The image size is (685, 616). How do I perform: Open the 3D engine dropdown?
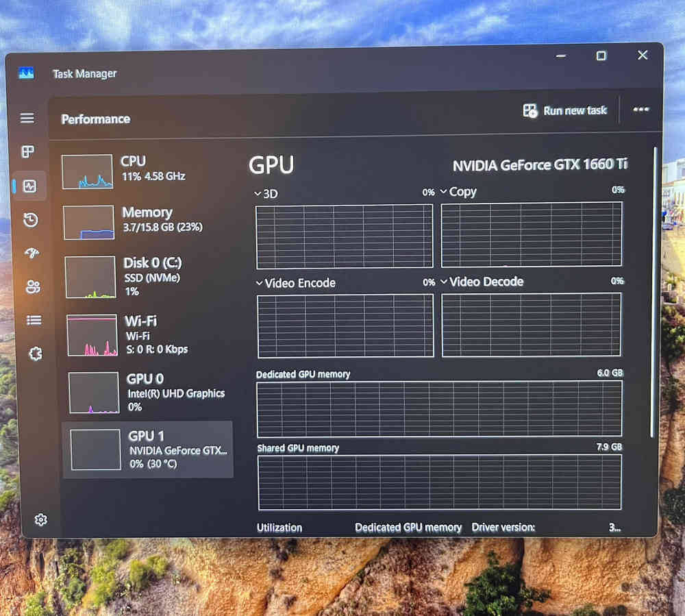266,193
